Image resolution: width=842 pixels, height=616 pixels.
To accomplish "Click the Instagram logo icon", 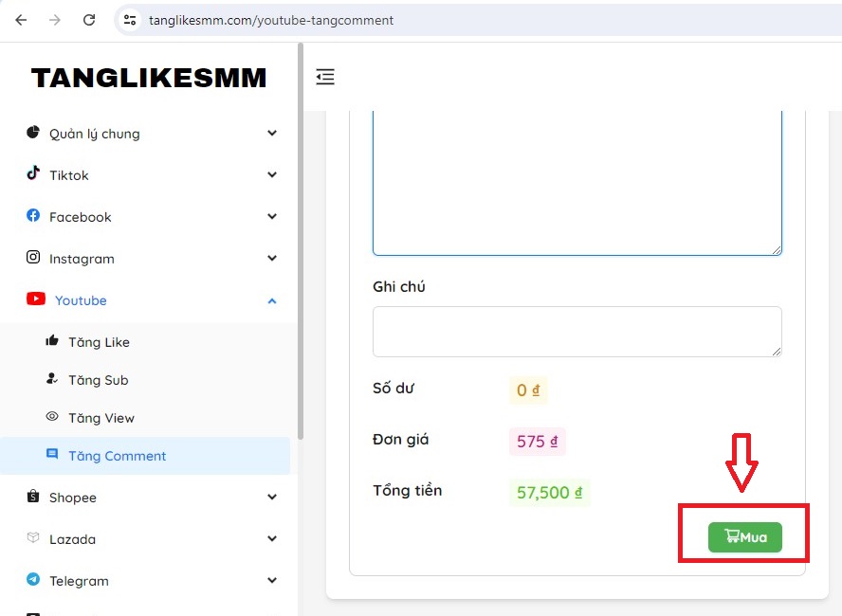I will click(33, 257).
